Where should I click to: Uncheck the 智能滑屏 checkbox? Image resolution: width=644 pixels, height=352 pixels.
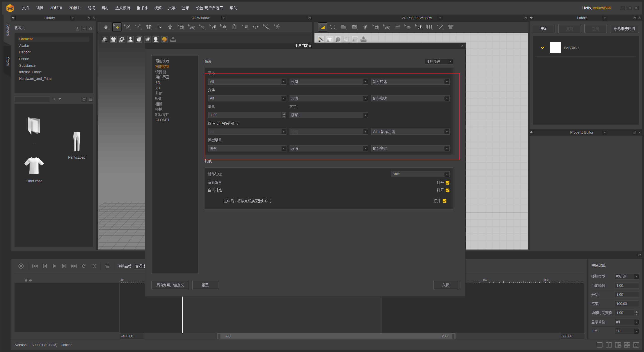coord(448,183)
